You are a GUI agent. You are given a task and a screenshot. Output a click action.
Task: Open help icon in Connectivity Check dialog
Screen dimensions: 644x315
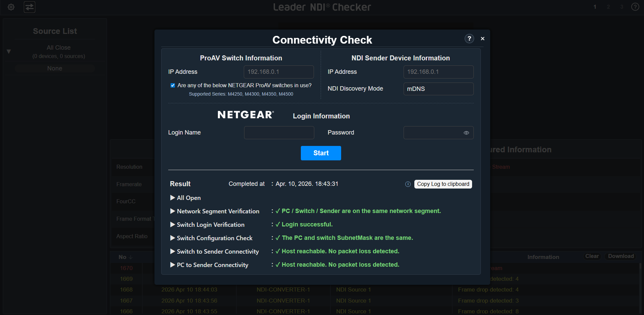469,39
